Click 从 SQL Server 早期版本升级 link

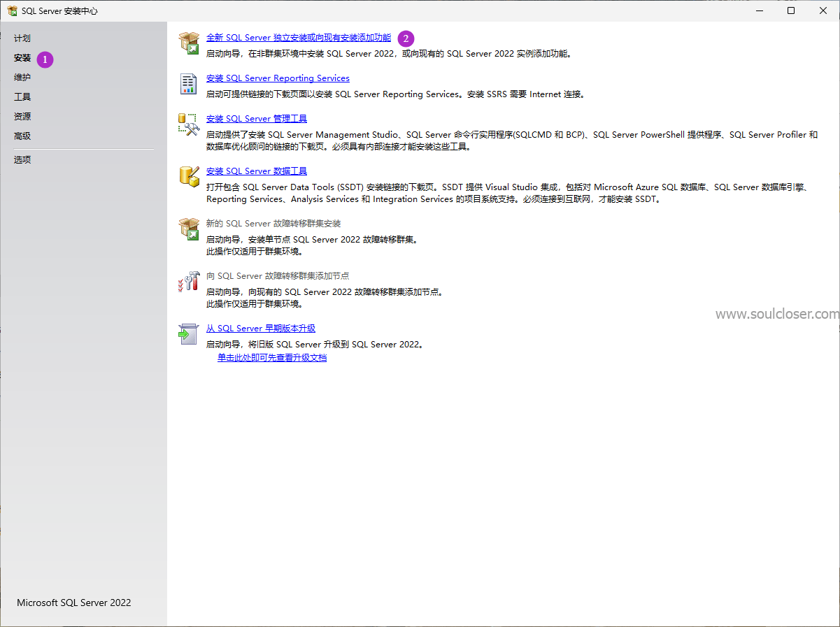[261, 329]
